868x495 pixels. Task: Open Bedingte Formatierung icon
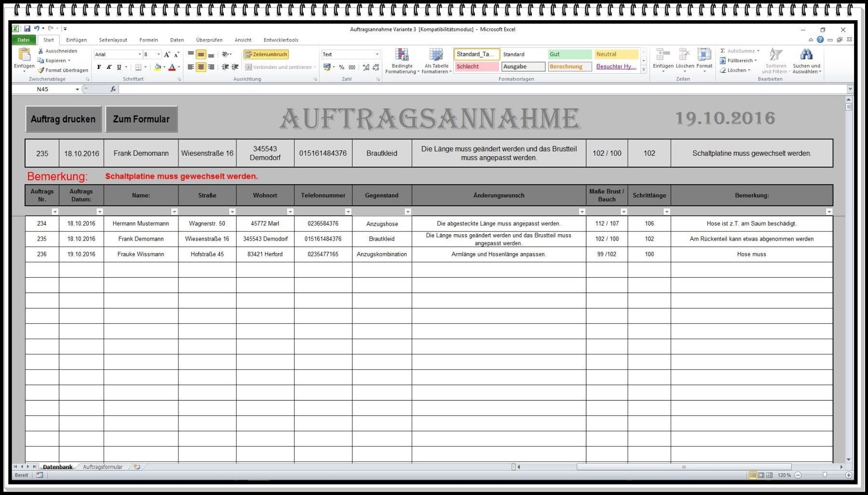point(402,55)
